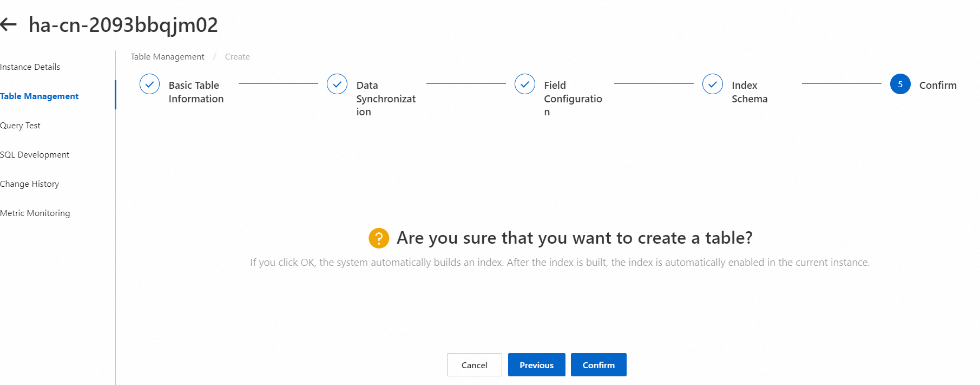Click the Data Synchronization step checkmark icon

tap(337, 84)
